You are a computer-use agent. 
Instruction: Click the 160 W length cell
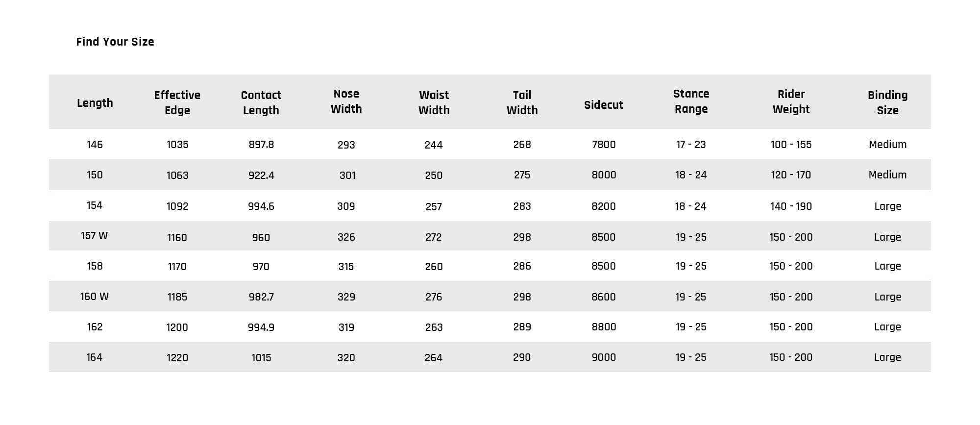95,297
